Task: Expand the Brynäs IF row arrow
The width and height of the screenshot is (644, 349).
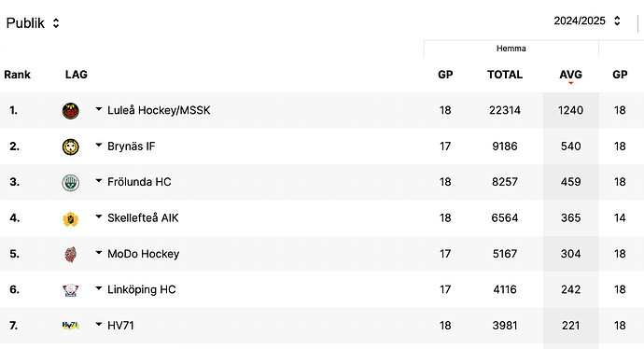Action: coord(99,145)
